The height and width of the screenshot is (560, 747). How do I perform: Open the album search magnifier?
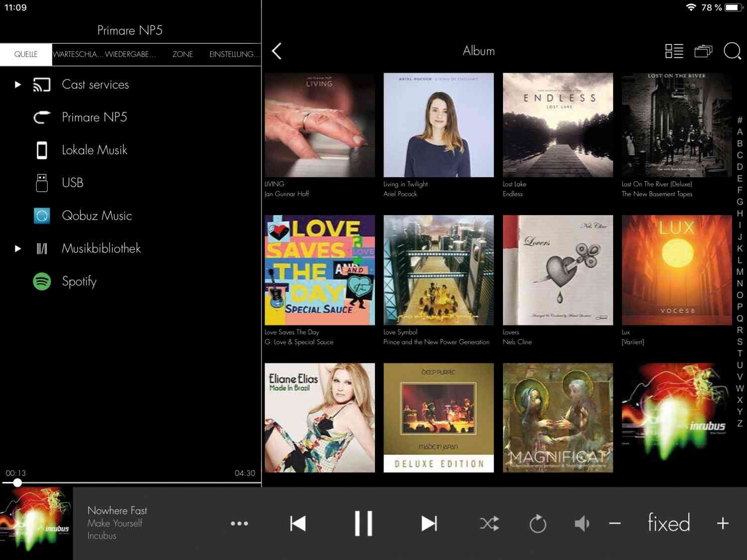[733, 51]
